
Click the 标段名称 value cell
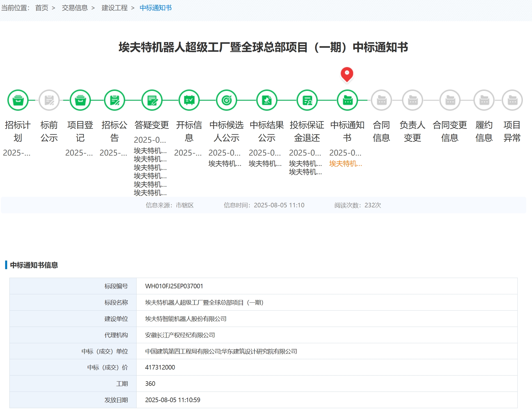coord(327,303)
